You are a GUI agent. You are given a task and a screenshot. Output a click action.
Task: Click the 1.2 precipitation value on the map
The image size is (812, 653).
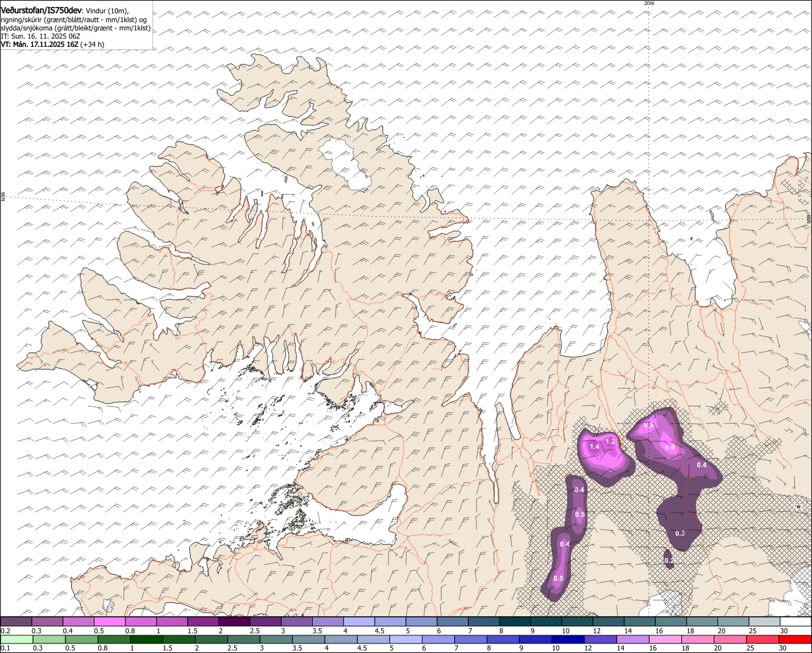(610, 441)
